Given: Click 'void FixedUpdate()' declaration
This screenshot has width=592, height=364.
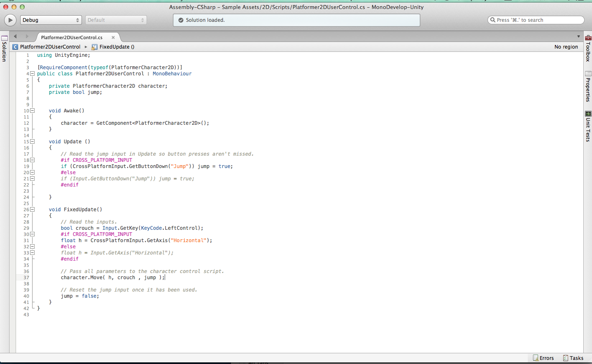Looking at the screenshot, I should point(75,210).
